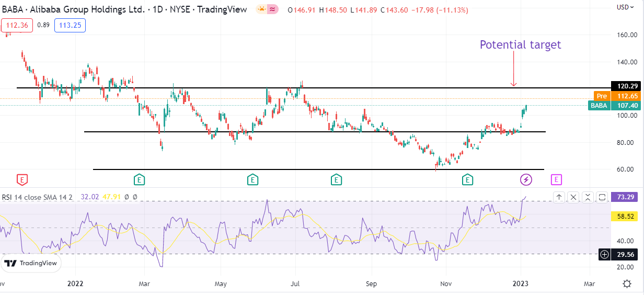Click the sun market-status icon beside the title
Image resolution: width=644 pixels, height=295 pixels.
click(x=261, y=9)
